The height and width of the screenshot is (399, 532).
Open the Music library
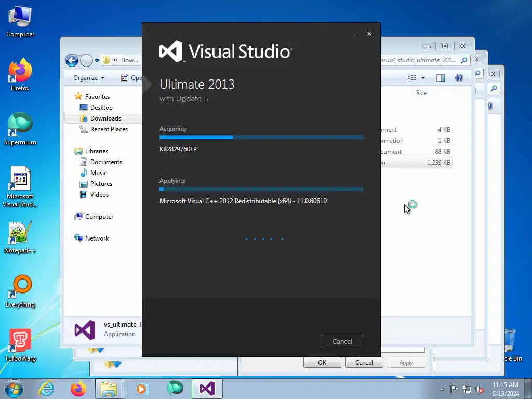point(98,172)
